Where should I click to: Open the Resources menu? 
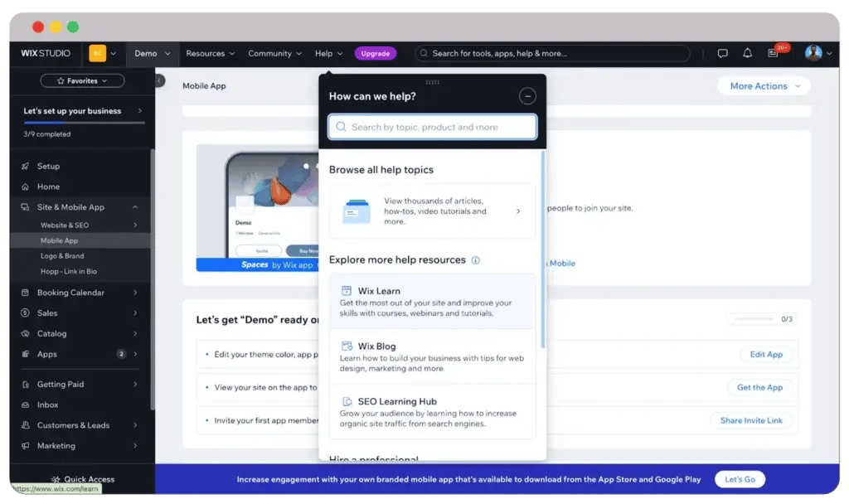[x=210, y=54]
